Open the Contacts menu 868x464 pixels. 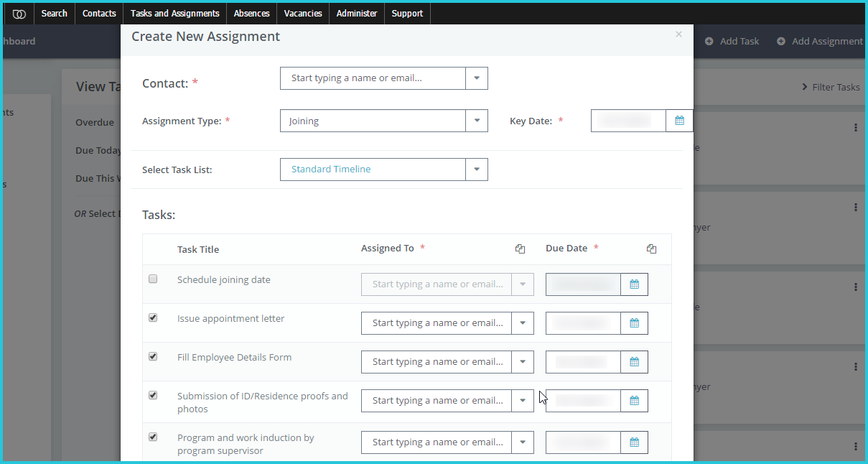coord(99,14)
